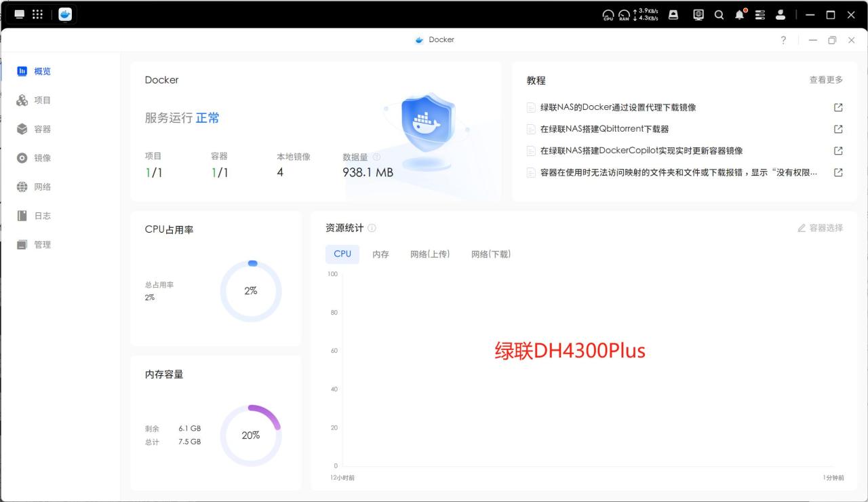Screen dimensions: 868x502
Task: Close the Docker window
Action: [x=851, y=40]
